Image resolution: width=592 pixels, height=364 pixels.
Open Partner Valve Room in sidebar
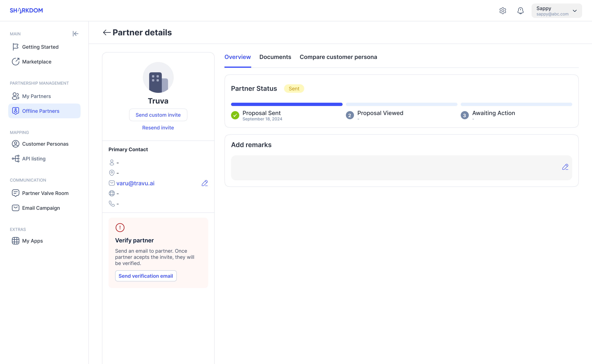pos(45,193)
